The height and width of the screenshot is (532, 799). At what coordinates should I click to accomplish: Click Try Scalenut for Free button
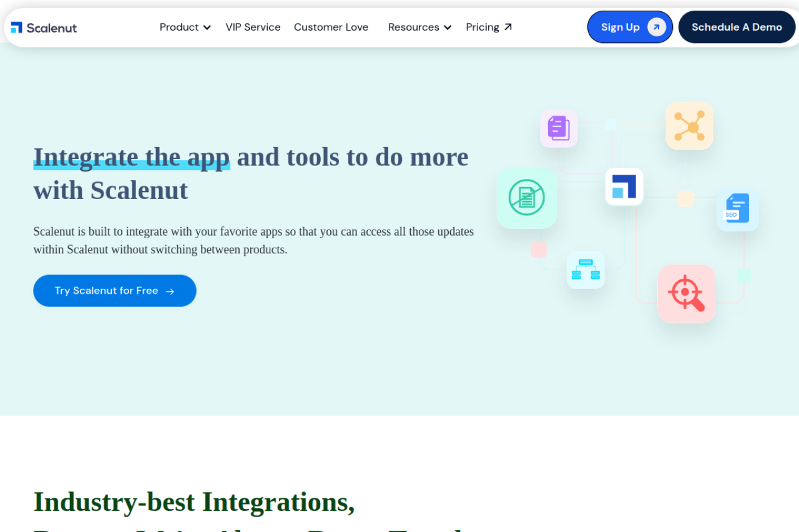click(x=115, y=291)
